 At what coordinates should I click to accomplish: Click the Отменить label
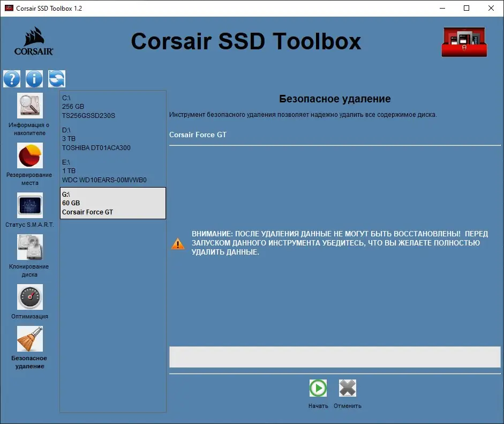pos(348,406)
